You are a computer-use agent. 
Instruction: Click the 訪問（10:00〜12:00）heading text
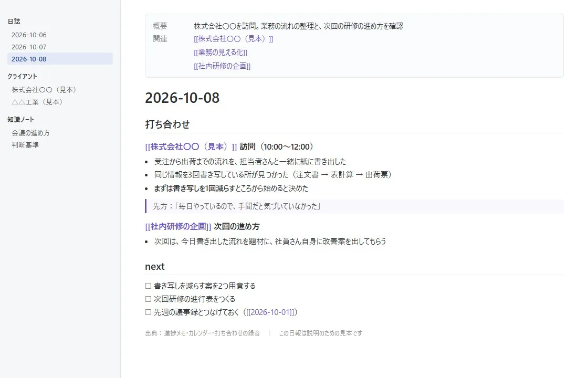point(276,146)
